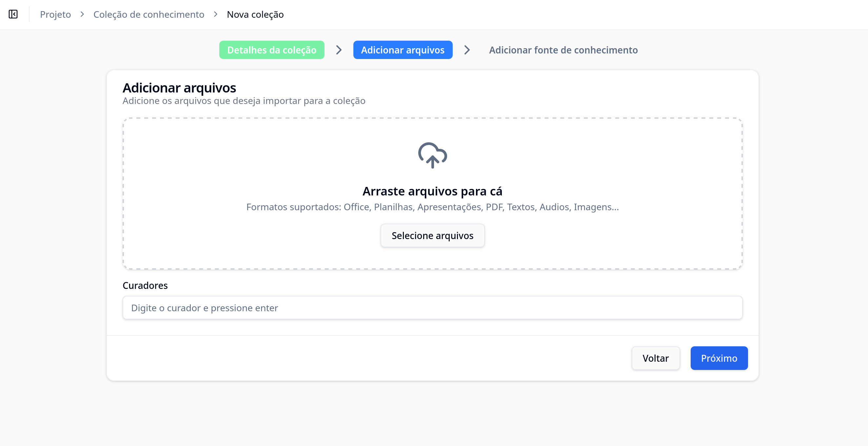Collapse the sidebar panel icon

[x=13, y=14]
